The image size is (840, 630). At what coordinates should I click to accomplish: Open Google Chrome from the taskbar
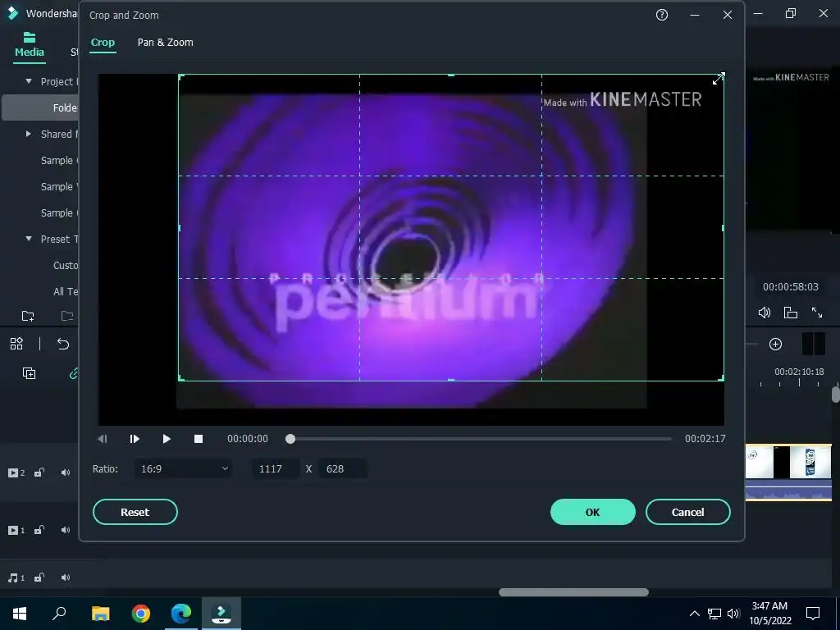[141, 613]
